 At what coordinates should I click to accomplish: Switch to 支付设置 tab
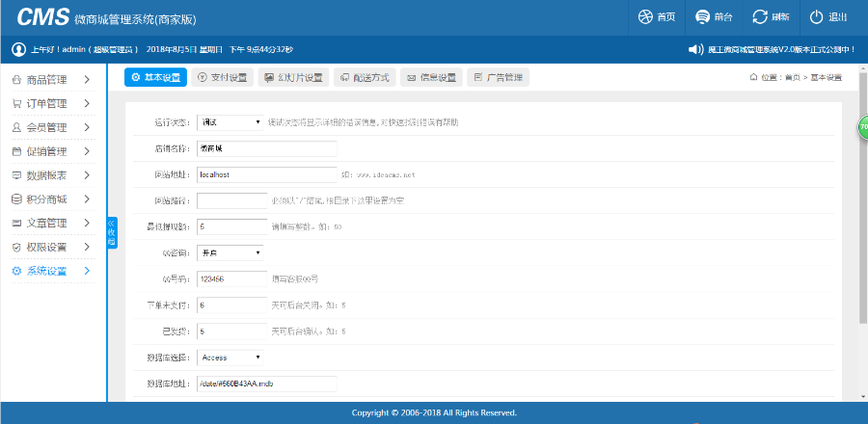[x=223, y=77]
